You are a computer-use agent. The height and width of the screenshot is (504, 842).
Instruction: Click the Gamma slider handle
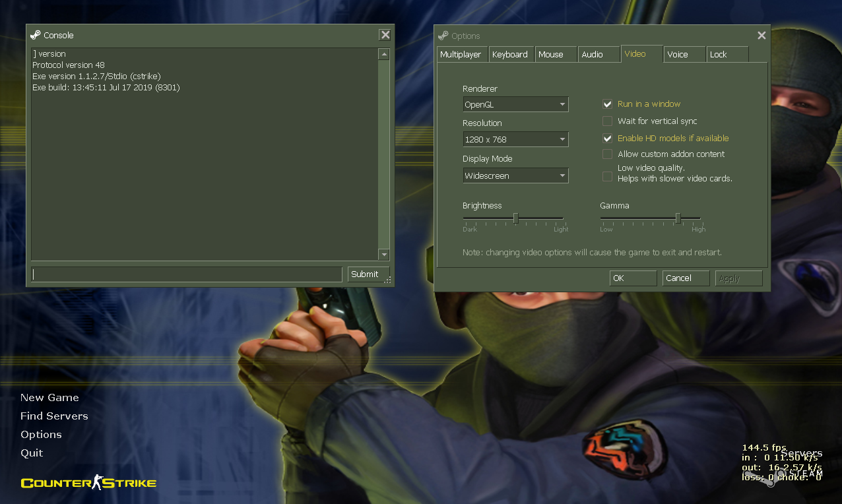click(x=678, y=218)
